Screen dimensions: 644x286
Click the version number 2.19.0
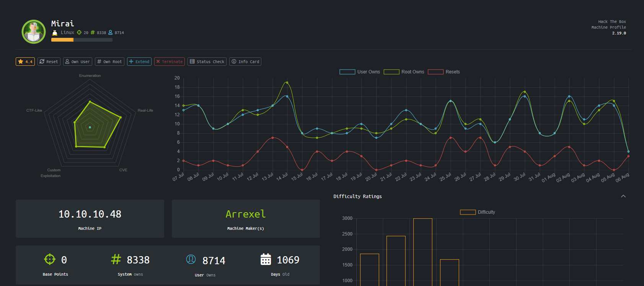pos(619,33)
